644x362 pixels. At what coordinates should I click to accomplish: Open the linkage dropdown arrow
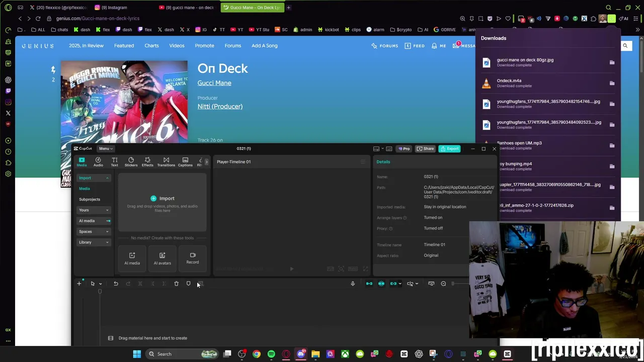coord(400,284)
